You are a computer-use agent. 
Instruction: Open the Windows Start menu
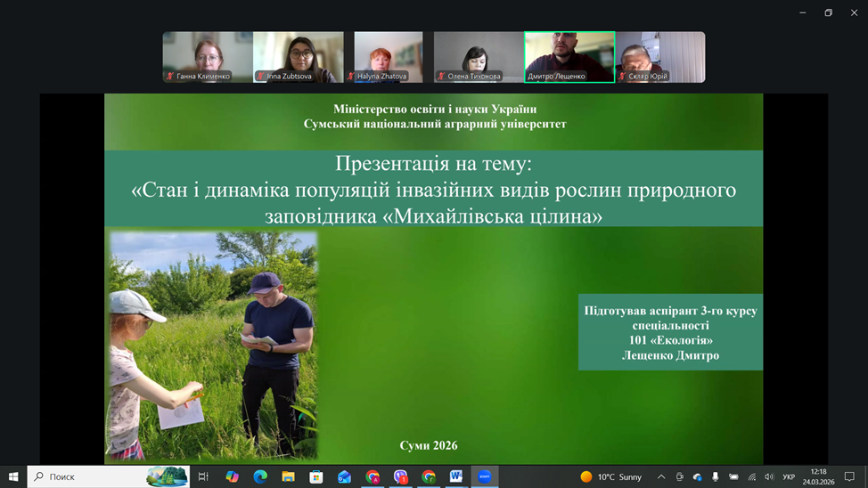click(x=13, y=476)
